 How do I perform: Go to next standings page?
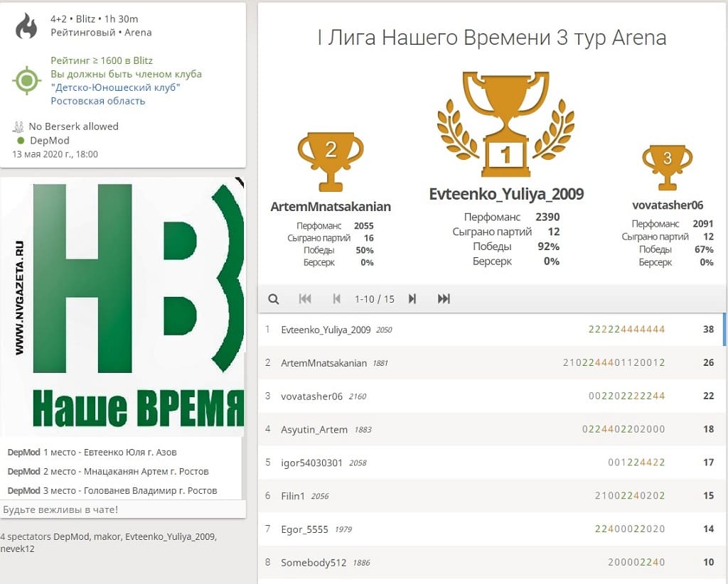coord(412,299)
